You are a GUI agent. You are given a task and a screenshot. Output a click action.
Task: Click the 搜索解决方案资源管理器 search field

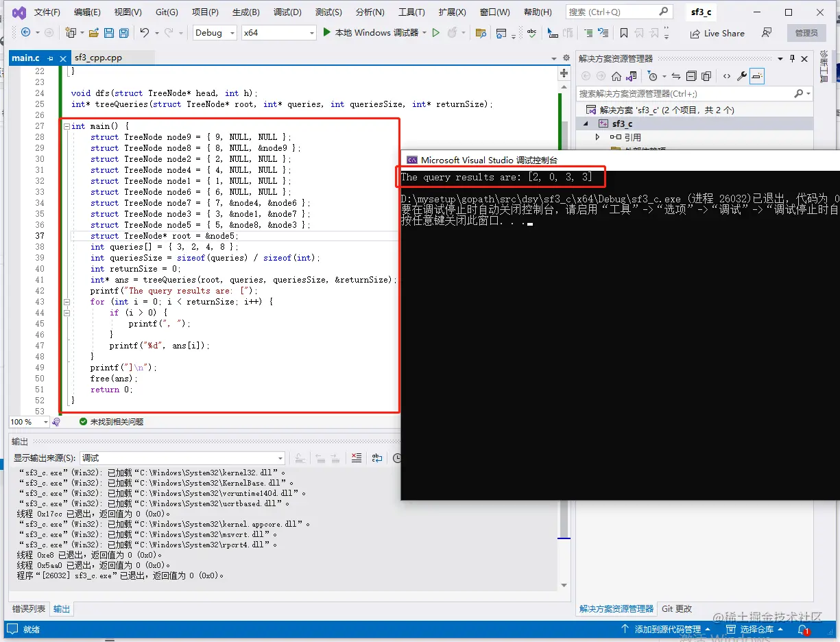(695, 93)
